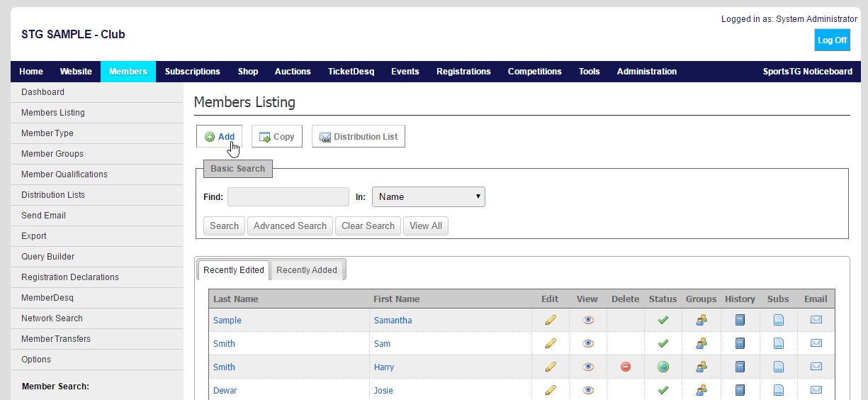Viewport: 868px width, 400px height.
Task: Open Advanced Search
Action: 290,226
